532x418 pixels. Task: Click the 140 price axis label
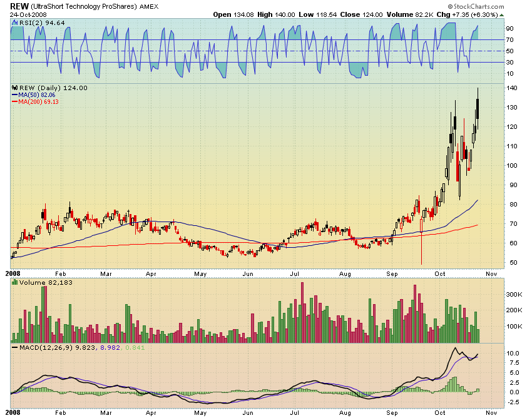click(511, 88)
